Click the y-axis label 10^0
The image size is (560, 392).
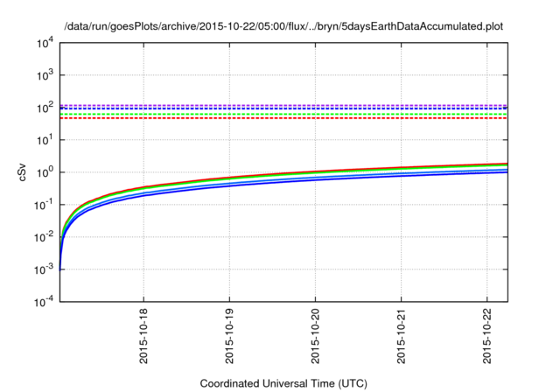[x=45, y=172]
